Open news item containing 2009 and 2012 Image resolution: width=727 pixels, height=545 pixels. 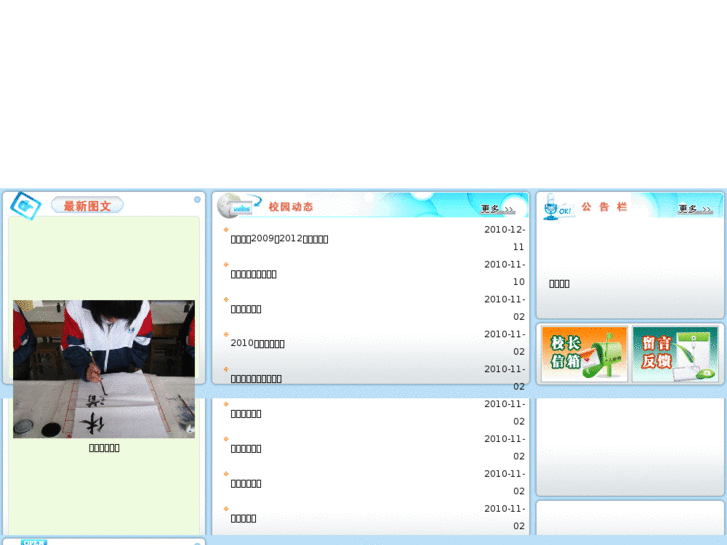(279, 239)
